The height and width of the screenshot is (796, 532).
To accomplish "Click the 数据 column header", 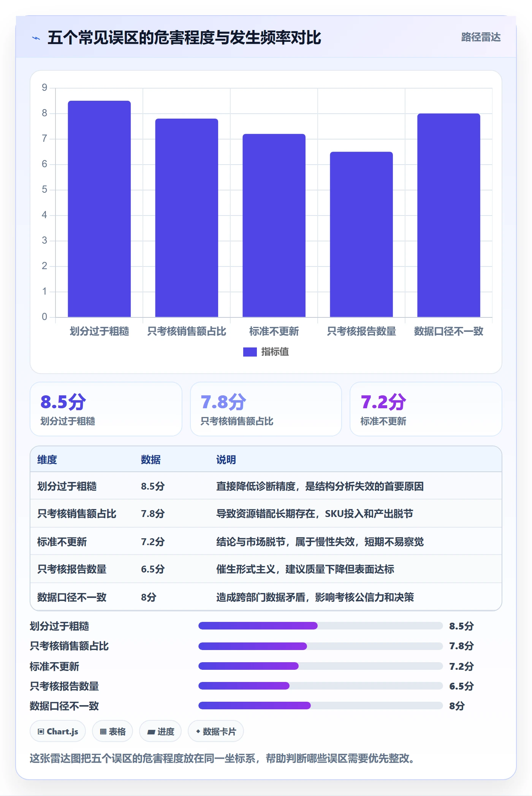I will 151,460.
